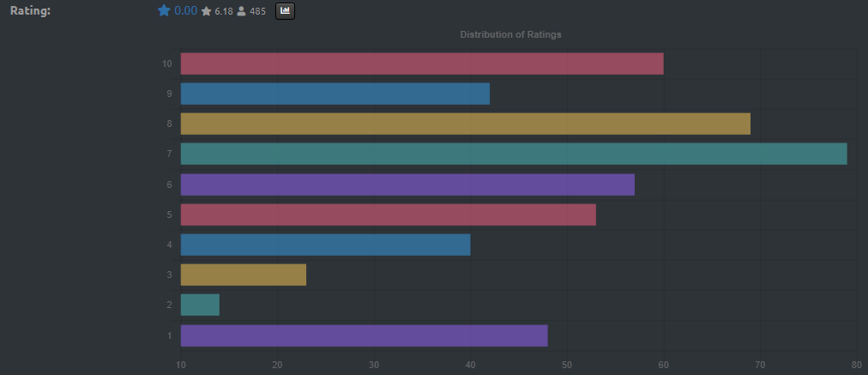Click the voter count number 485

[257, 11]
